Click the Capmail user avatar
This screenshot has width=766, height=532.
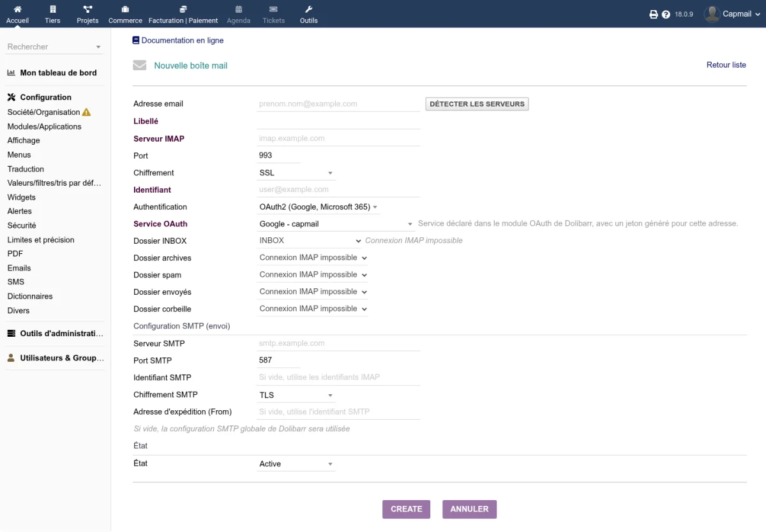click(712, 14)
